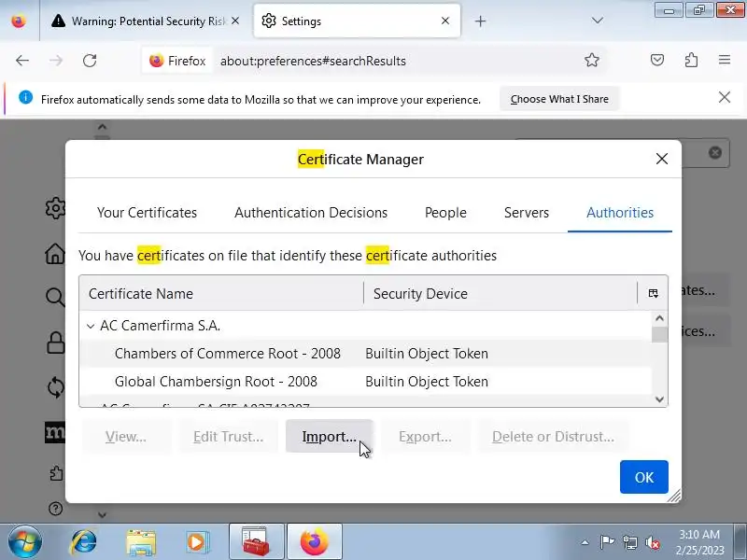
Task: Click the Firefox taskbar button
Action: [x=315, y=542]
